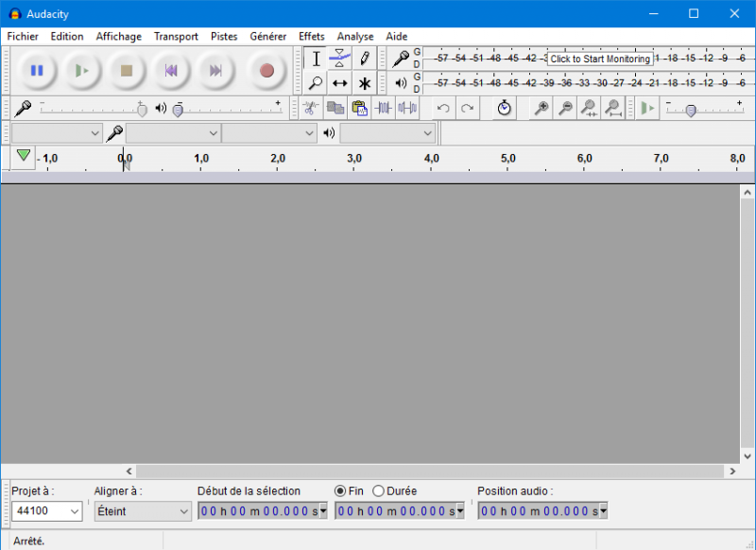This screenshot has height=550, width=756.
Task: Fit whole project in window
Action: click(613, 108)
